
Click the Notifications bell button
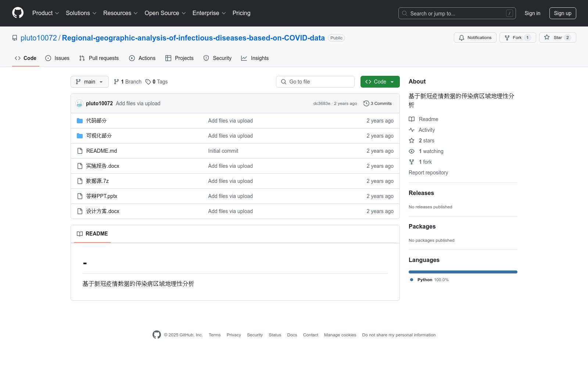pos(475,38)
